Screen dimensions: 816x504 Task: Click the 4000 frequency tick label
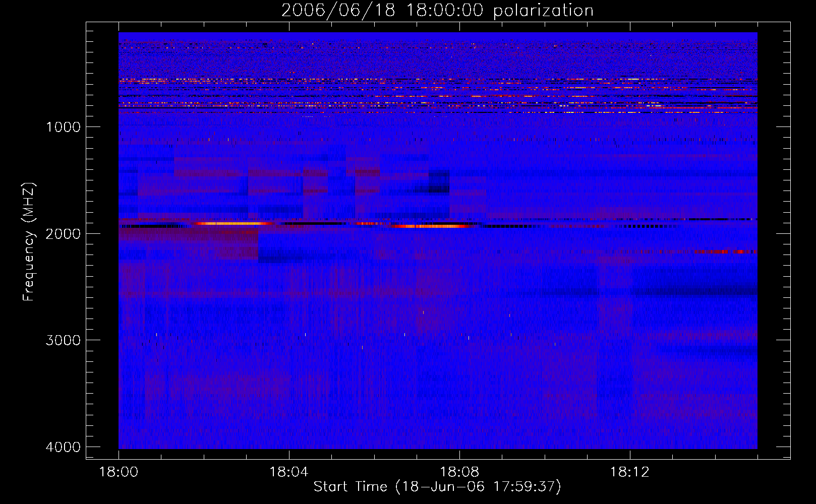(x=63, y=447)
